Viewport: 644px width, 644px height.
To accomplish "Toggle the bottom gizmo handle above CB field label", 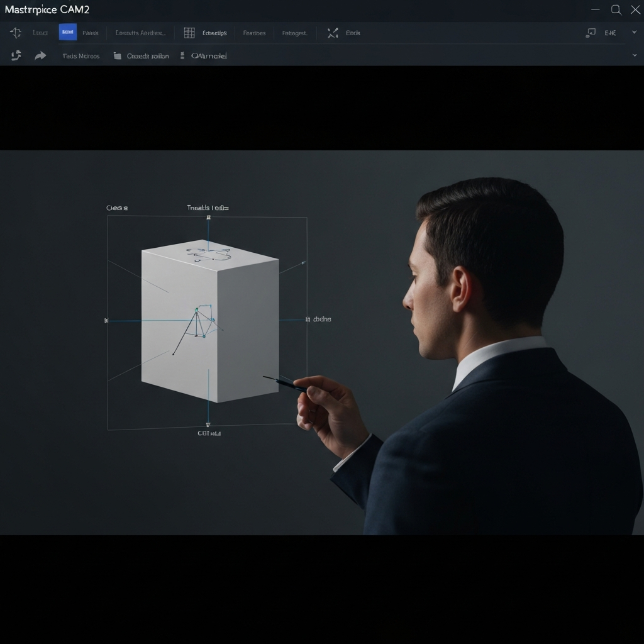I will pos(208,424).
